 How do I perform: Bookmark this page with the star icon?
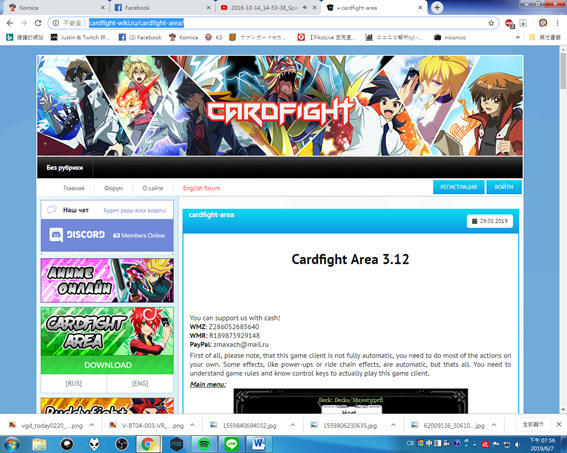(x=491, y=23)
